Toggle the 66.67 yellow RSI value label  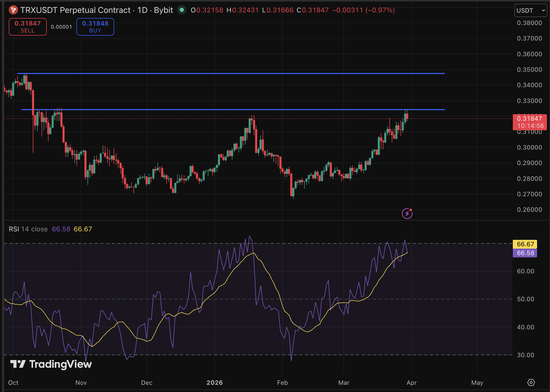pyautogui.click(x=83, y=229)
